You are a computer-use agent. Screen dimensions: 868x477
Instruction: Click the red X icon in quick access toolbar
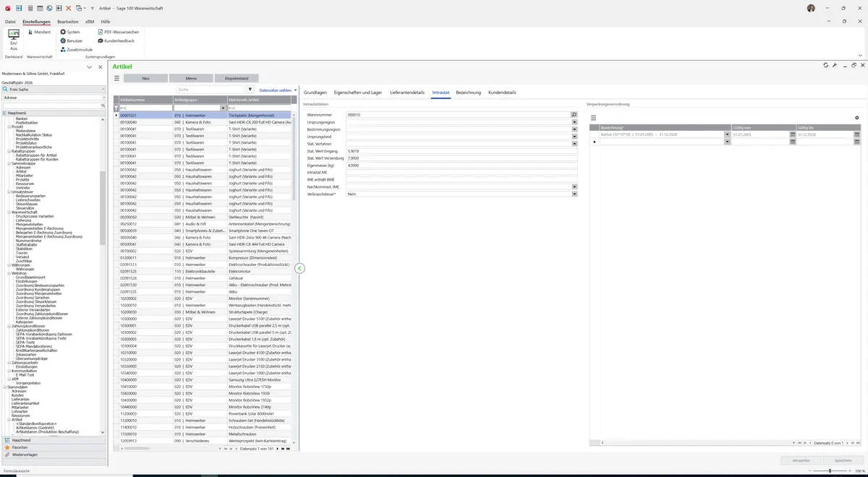[x=68, y=8]
